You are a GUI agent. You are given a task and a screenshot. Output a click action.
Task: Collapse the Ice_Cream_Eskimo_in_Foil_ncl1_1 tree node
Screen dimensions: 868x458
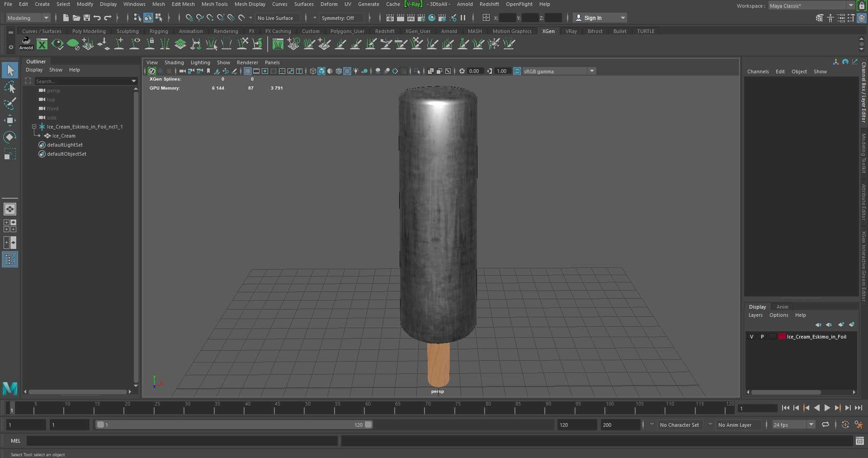click(34, 127)
